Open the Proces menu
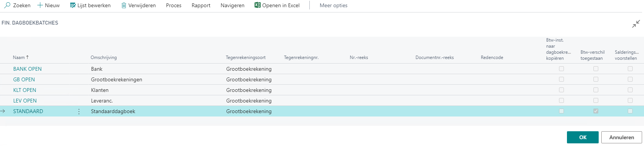 click(174, 5)
